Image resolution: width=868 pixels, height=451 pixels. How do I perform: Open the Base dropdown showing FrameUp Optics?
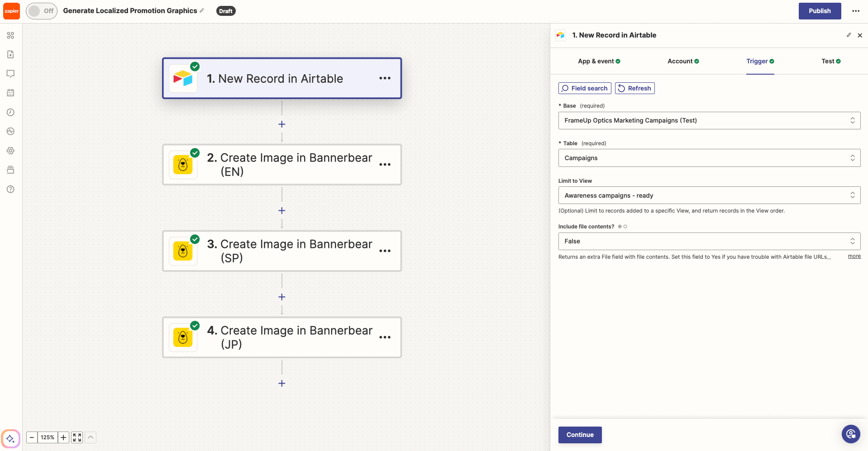coord(709,120)
